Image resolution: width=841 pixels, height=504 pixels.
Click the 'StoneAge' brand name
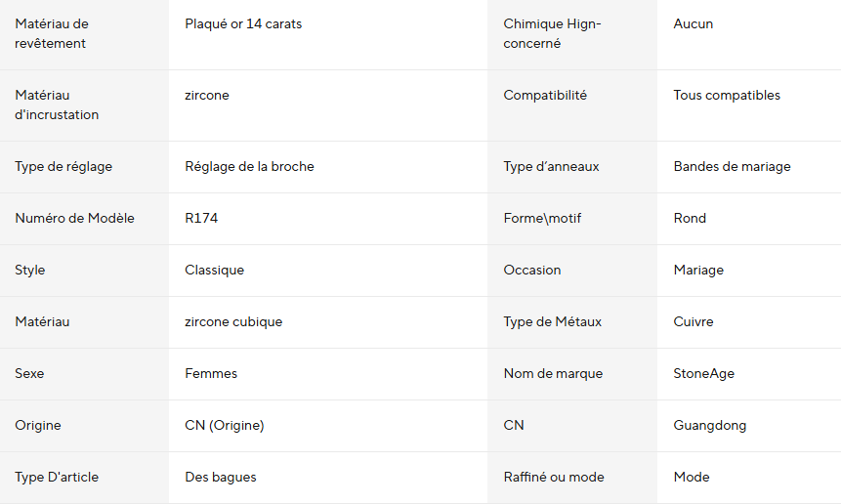point(703,374)
